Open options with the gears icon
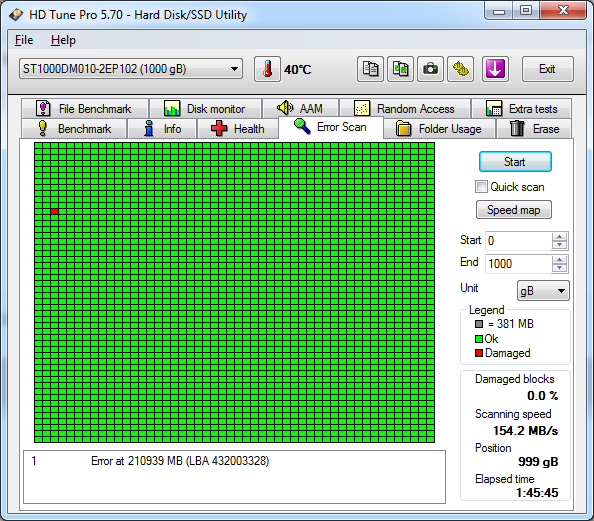 pos(461,69)
